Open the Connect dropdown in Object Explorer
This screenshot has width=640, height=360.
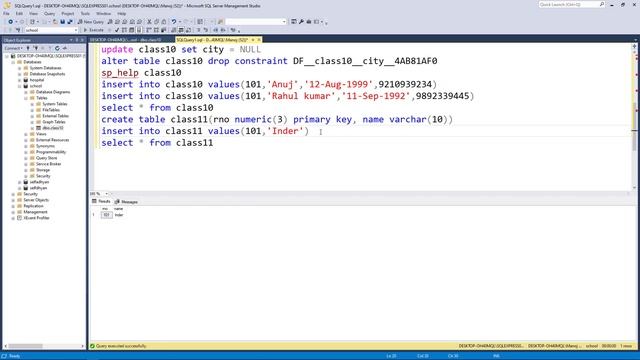coord(13,48)
